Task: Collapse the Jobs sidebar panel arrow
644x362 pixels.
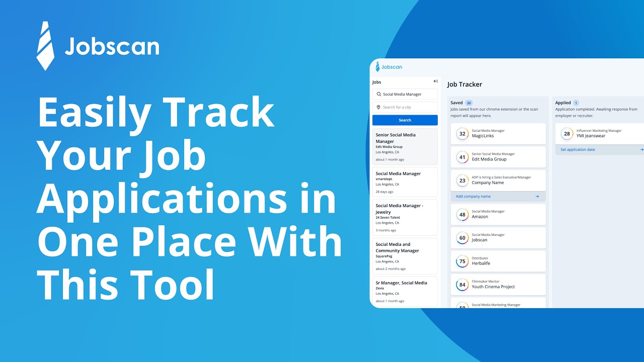Action: pos(436,81)
